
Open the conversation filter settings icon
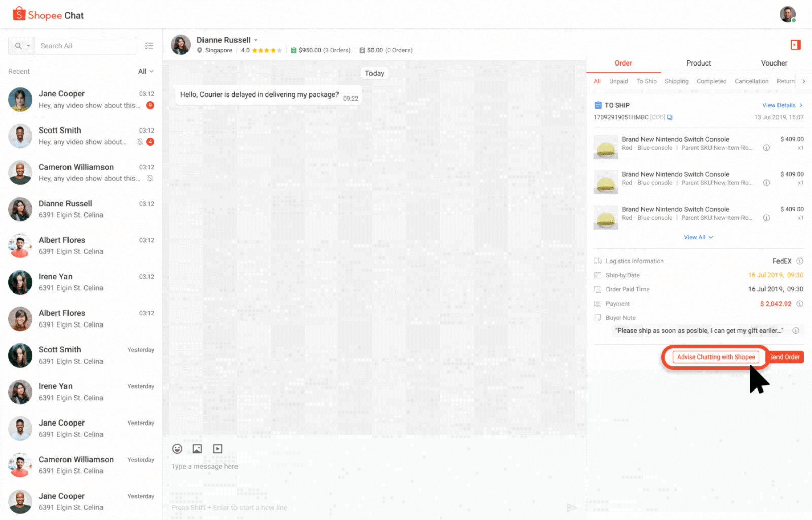point(149,45)
